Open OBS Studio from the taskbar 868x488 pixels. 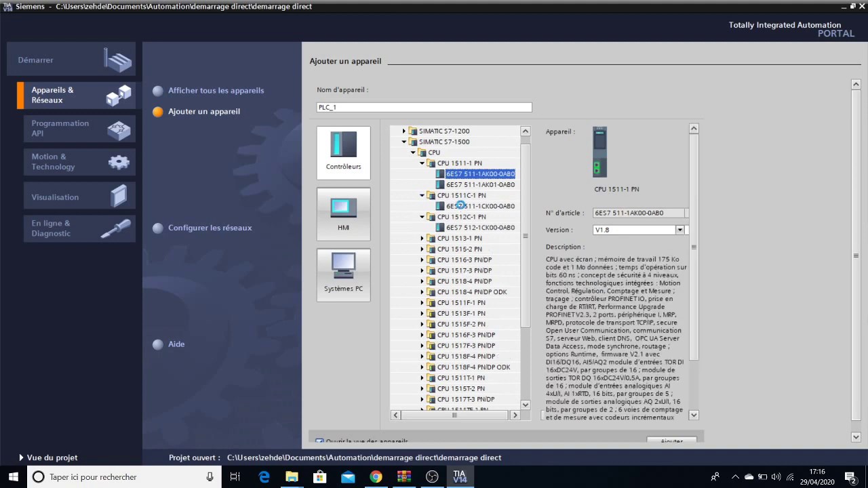tap(432, 476)
